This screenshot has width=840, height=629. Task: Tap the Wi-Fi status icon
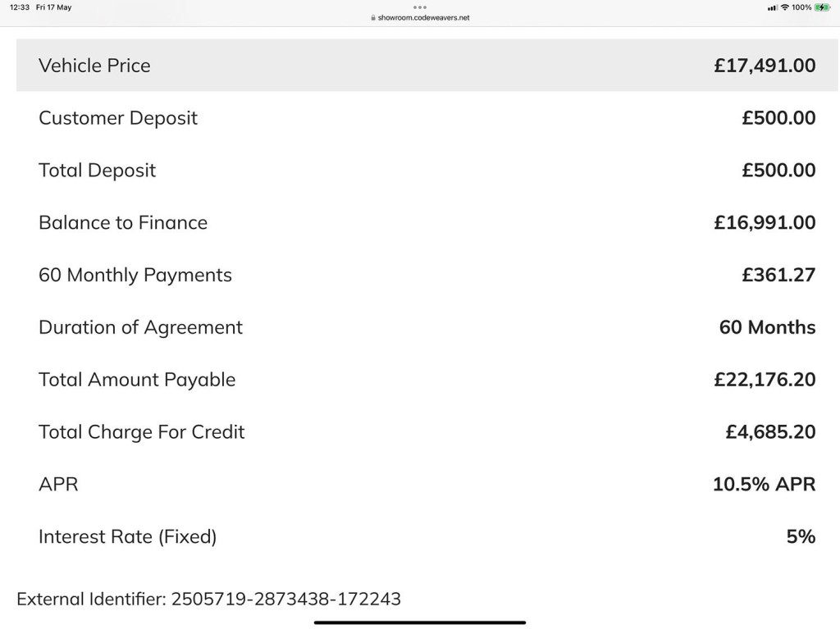tap(784, 7)
